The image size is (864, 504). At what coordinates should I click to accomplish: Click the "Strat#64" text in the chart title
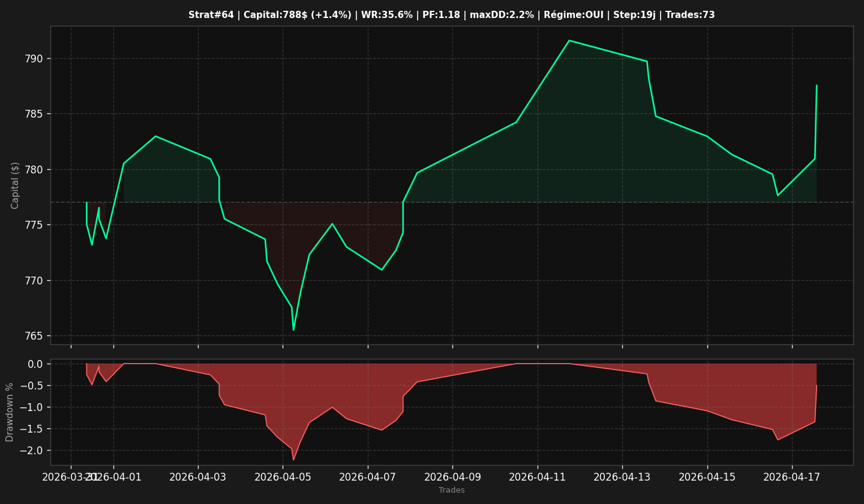211,15
